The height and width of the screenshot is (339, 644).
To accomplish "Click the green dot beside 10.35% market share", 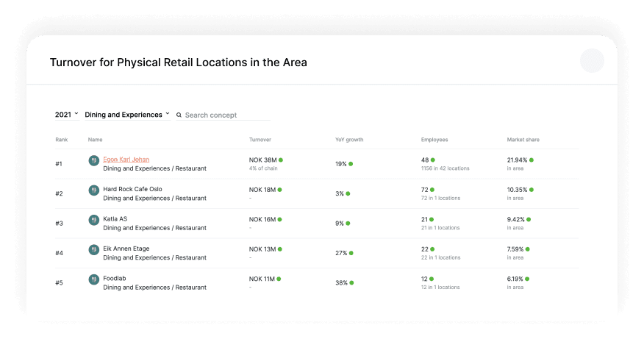I will (x=532, y=190).
